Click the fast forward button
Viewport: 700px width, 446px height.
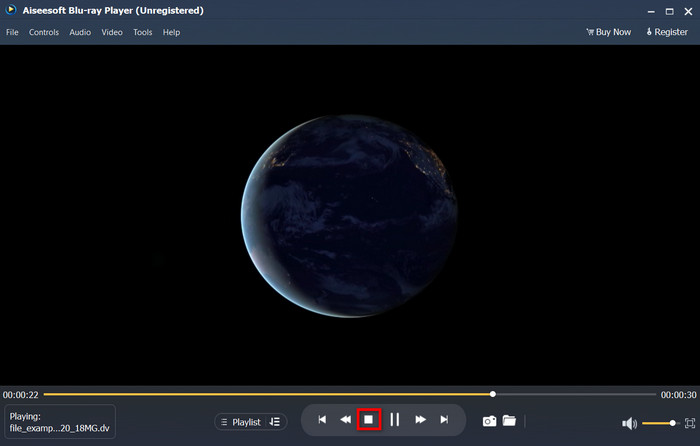[421, 420]
